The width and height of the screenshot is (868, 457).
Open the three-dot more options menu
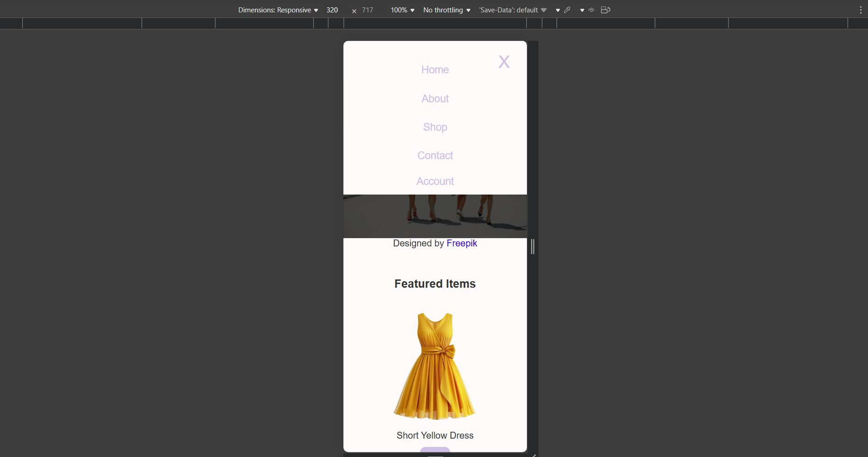pos(861,10)
